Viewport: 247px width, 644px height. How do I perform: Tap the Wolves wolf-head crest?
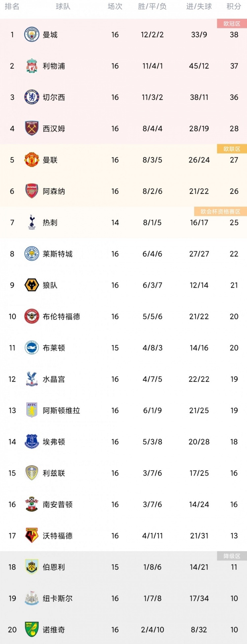pyautogui.click(x=32, y=285)
